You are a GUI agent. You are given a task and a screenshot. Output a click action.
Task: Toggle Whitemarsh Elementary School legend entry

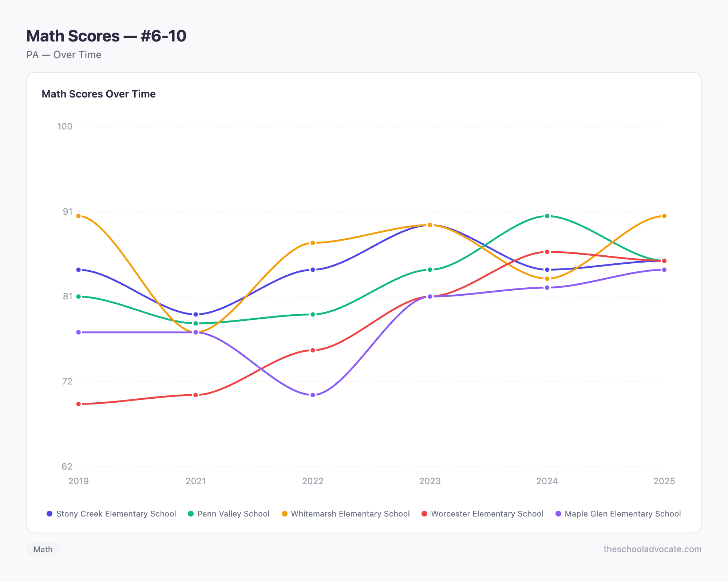coord(346,514)
